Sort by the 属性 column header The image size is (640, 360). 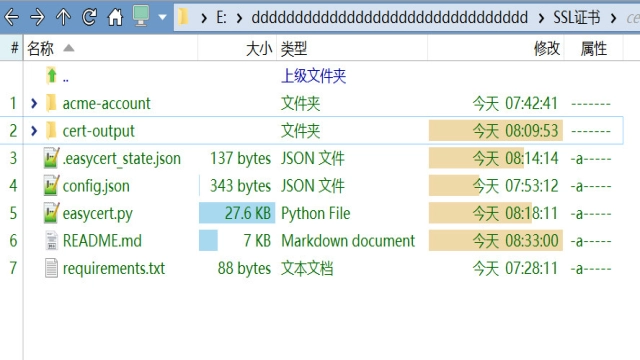point(593,49)
